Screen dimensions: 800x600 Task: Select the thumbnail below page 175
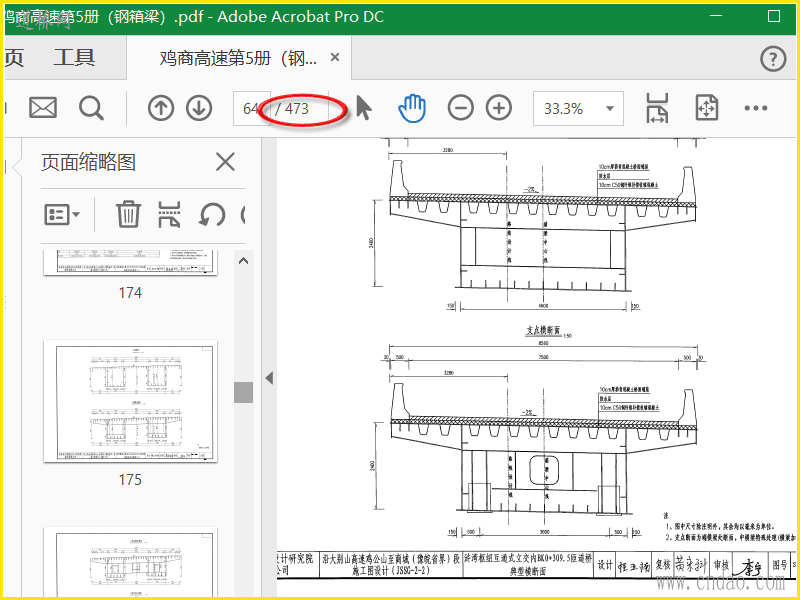[x=130, y=562]
